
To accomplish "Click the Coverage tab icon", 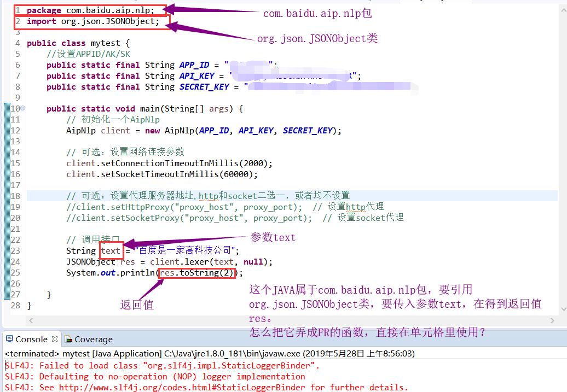I will click(68, 339).
